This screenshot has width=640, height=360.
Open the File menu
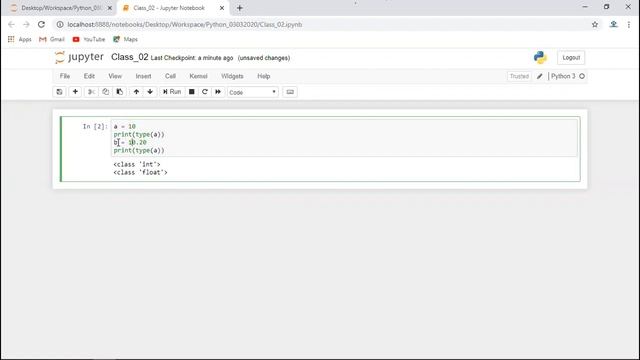tap(65, 76)
